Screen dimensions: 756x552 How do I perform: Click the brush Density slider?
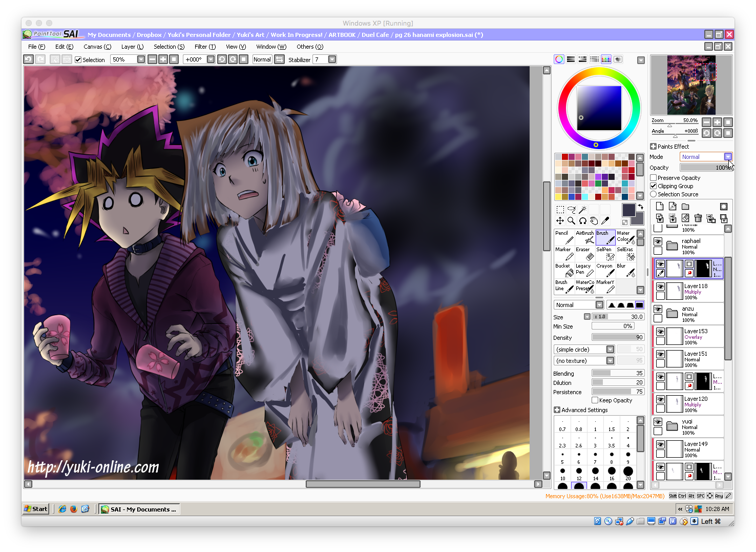(x=618, y=337)
